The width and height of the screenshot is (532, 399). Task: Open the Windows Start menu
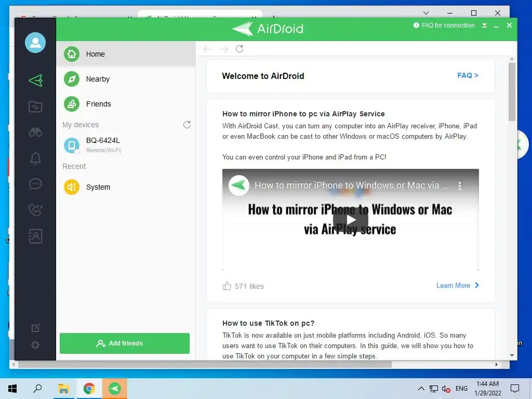(x=12, y=389)
